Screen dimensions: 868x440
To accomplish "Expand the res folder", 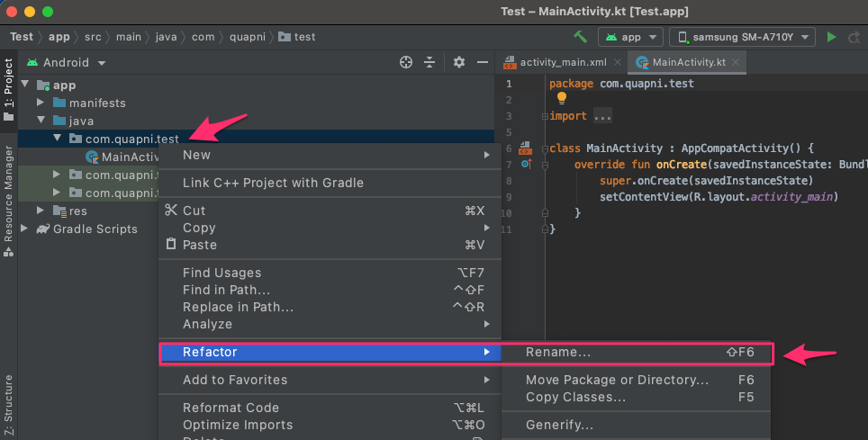I will (x=41, y=211).
